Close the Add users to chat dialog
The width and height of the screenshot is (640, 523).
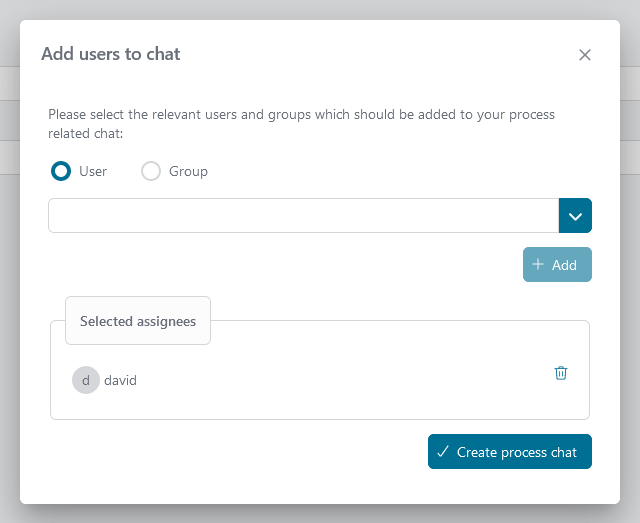coord(585,55)
